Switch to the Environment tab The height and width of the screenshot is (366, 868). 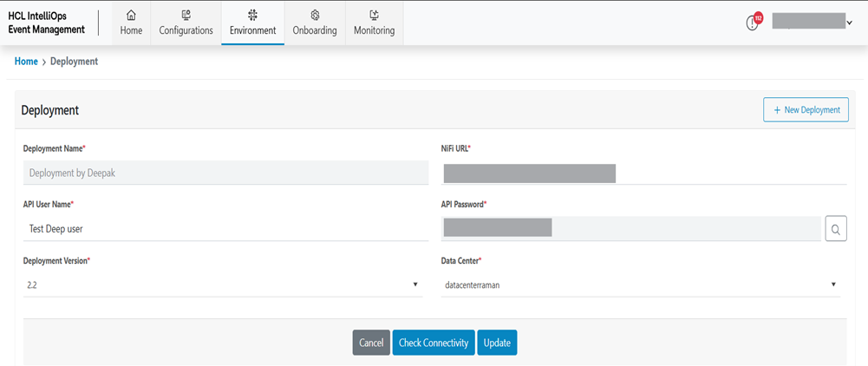point(252,23)
